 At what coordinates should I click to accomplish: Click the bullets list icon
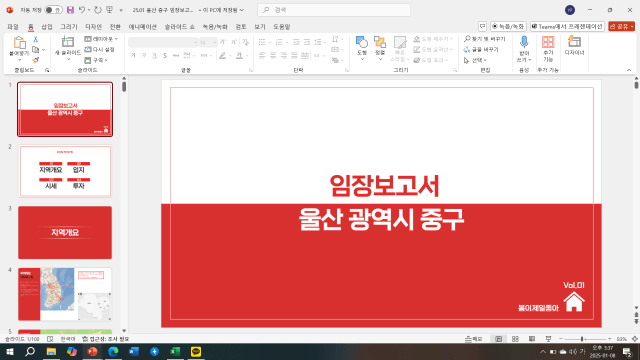point(262,42)
